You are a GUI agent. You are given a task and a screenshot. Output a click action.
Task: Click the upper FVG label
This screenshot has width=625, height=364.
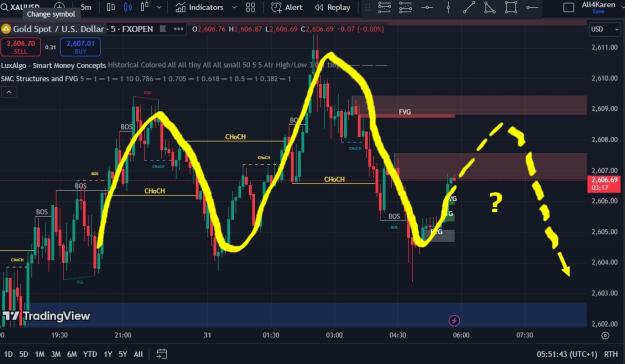pos(405,112)
